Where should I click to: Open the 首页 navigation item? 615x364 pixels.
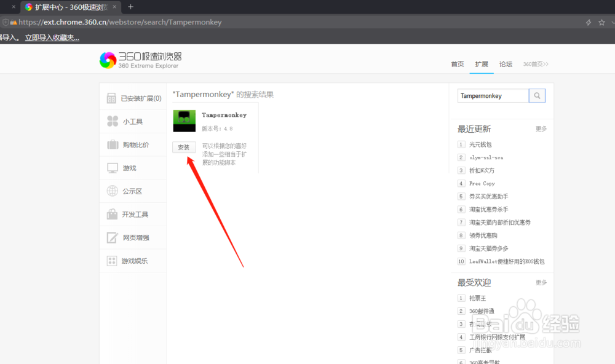pyautogui.click(x=458, y=64)
